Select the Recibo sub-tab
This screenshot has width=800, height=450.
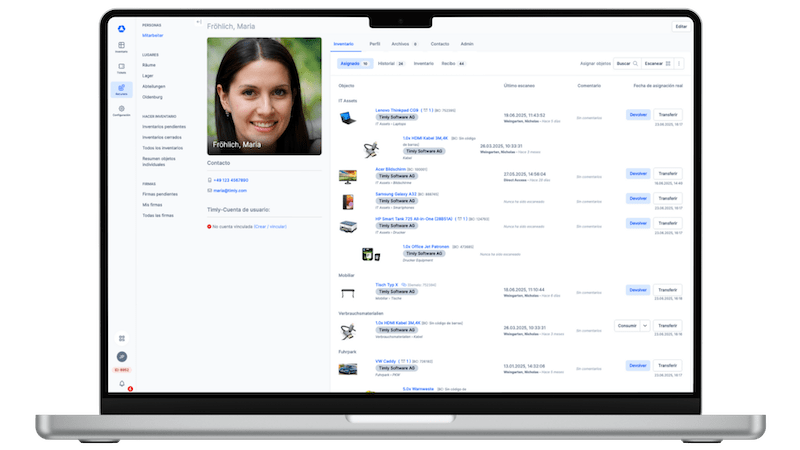pyautogui.click(x=454, y=64)
